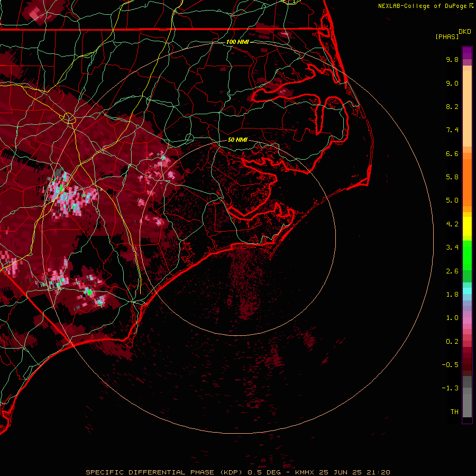This screenshot has width=476, height=476.
Task: Click the 1.0 color scale value
Action: pyautogui.click(x=452, y=318)
